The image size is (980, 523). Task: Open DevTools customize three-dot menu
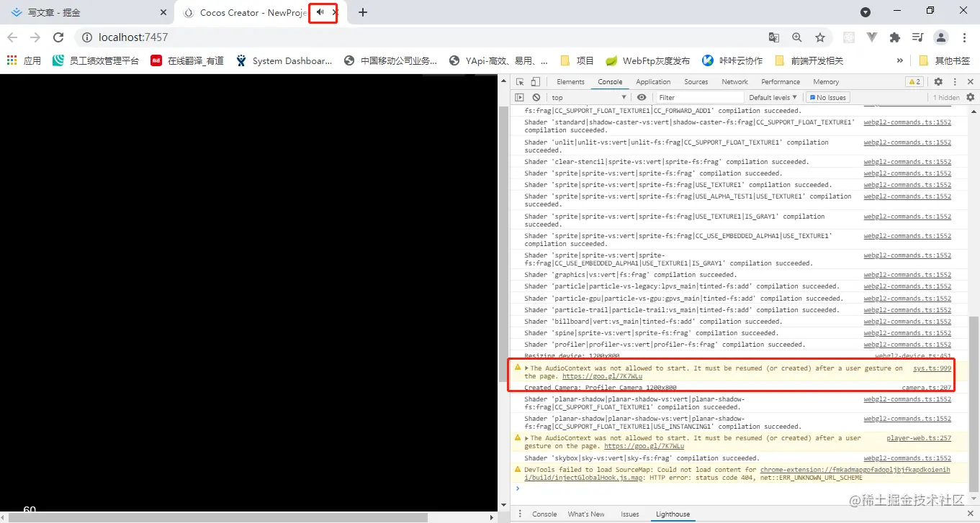955,82
